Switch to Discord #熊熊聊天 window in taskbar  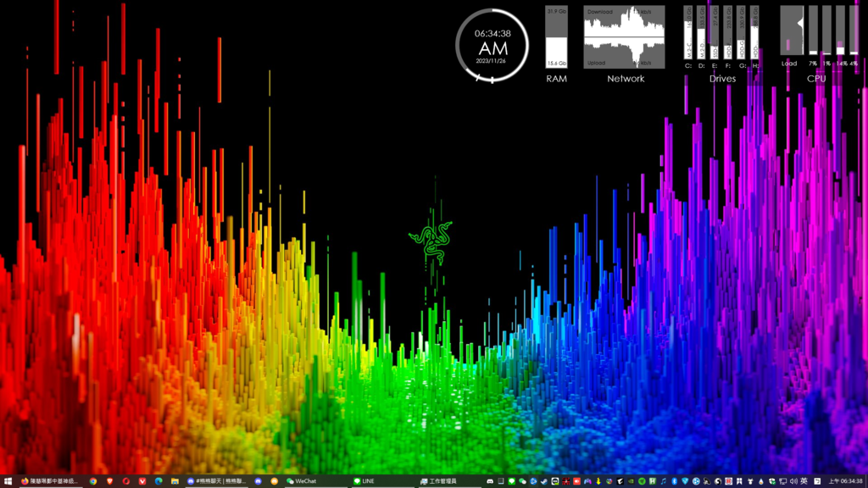click(216, 481)
